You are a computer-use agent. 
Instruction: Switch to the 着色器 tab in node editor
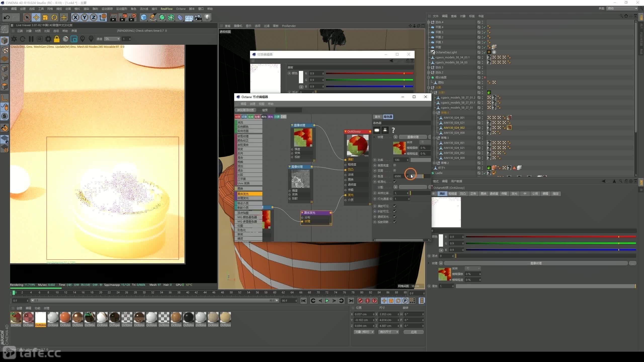tap(388, 117)
